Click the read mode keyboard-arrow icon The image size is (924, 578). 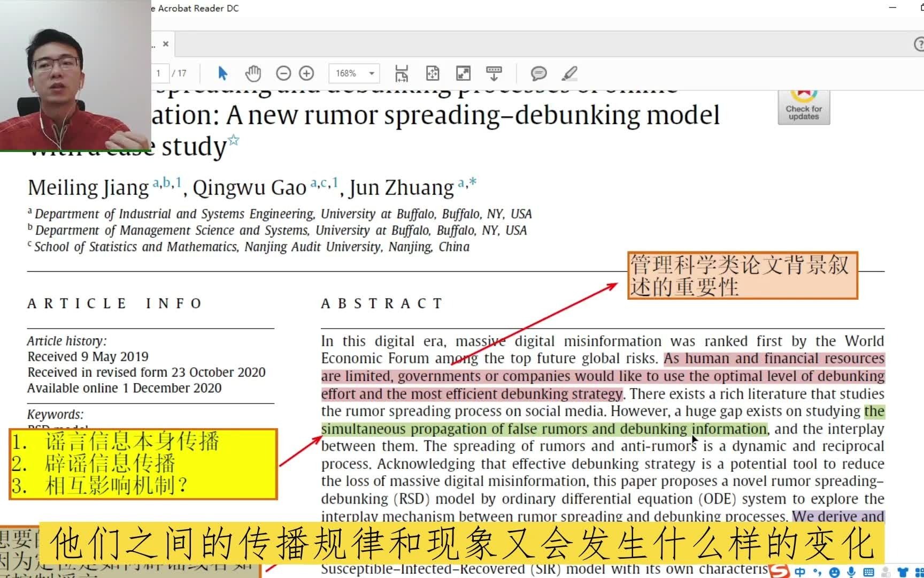pyautogui.click(x=494, y=73)
